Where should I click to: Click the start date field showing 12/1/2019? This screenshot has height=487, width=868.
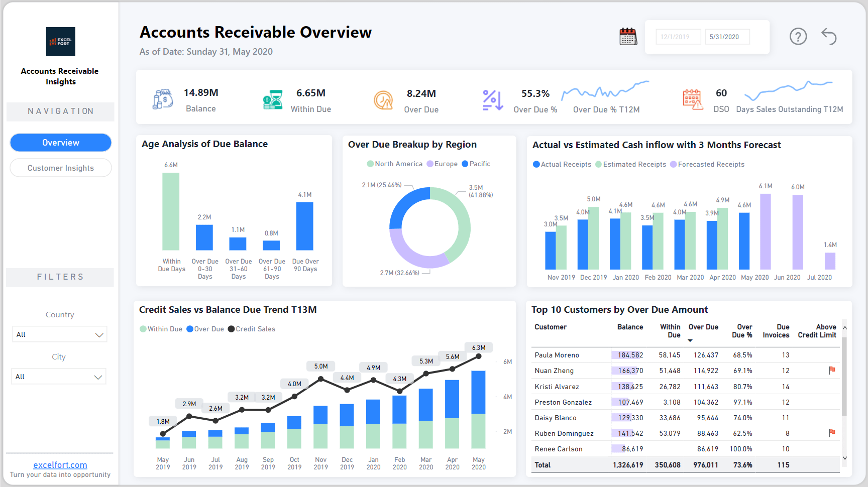678,36
